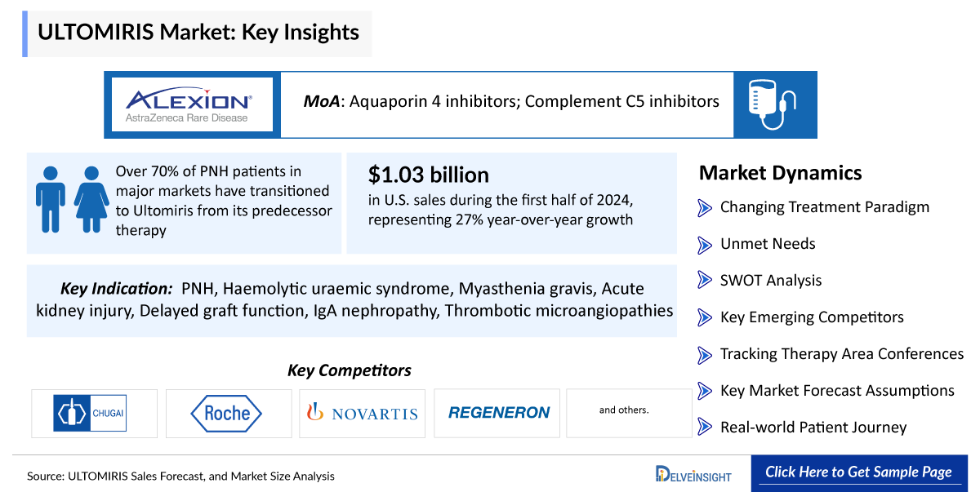
Task: Select the Roche hexagon logo
Action: (x=227, y=413)
